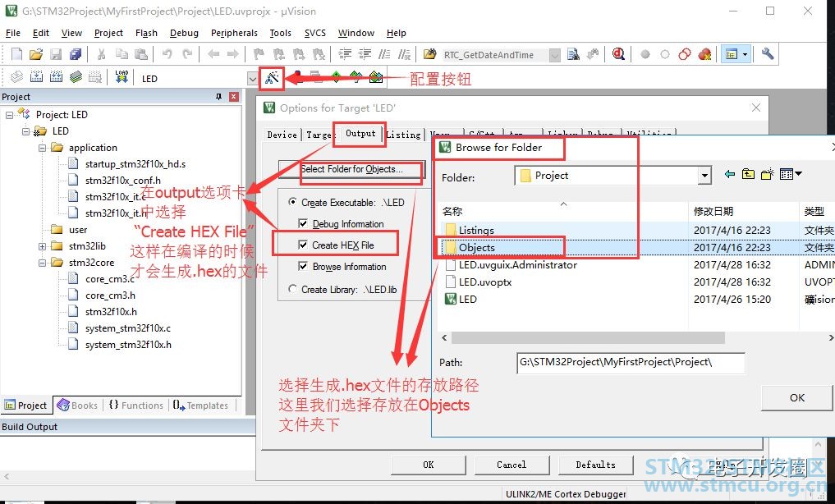Click the Batch build stacked icon
Viewport: 835px width, 504px height.
[x=76, y=77]
